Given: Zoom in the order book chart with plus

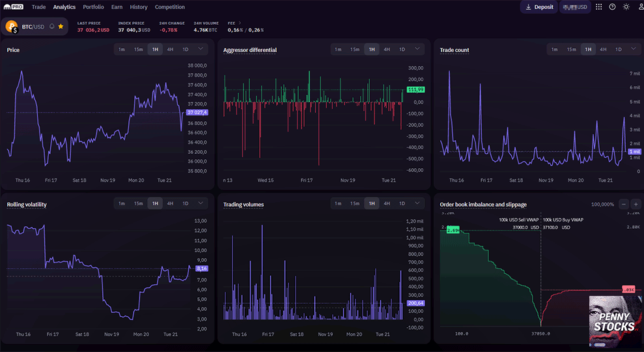Looking at the screenshot, I should pyautogui.click(x=636, y=204).
